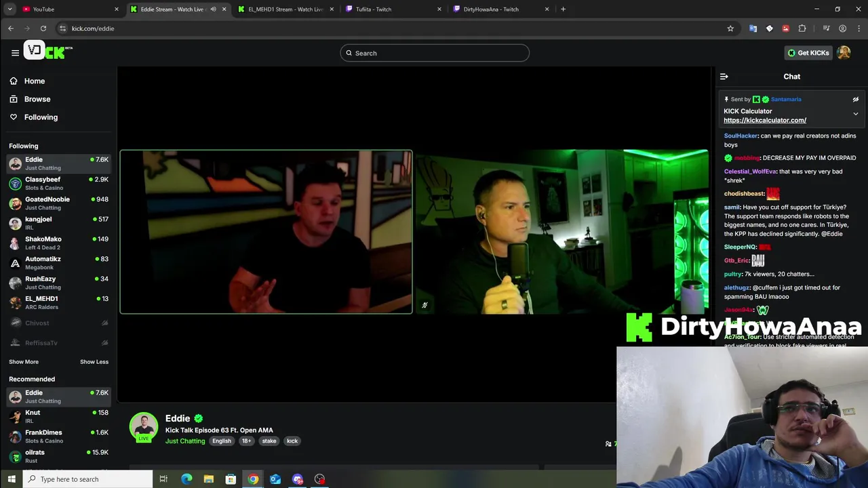
Task: Launch Microsoft Edge from the taskbar
Action: tap(186, 479)
